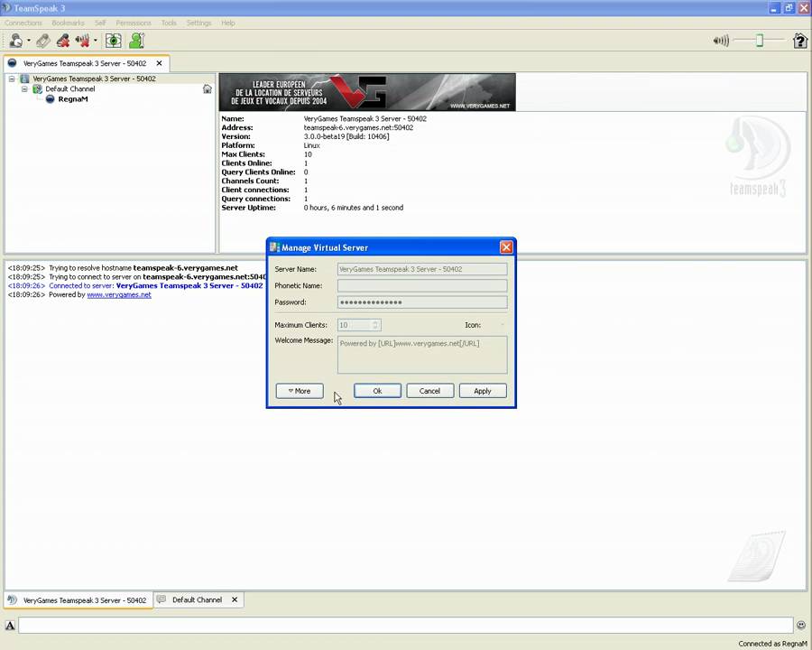
Task: Close the top VeryGames server tab
Action: coord(159,63)
